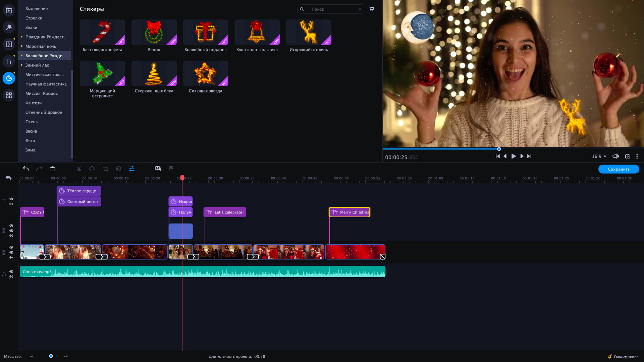Mute the Christmas.mp3 audio track

pyautogui.click(x=11, y=271)
